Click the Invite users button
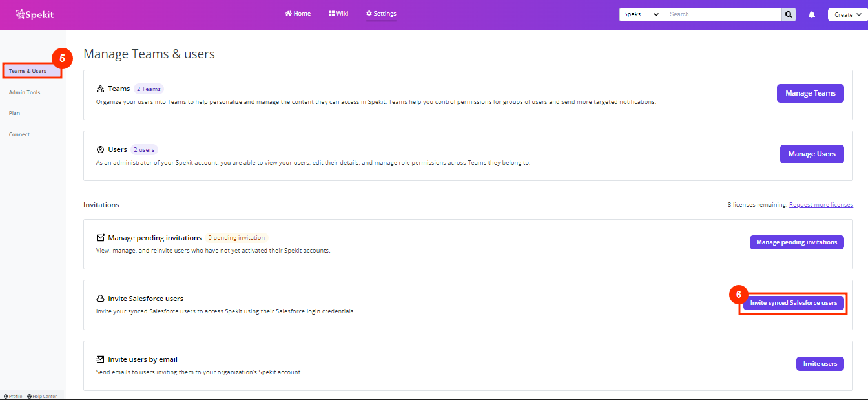The width and height of the screenshot is (868, 400). (x=820, y=364)
